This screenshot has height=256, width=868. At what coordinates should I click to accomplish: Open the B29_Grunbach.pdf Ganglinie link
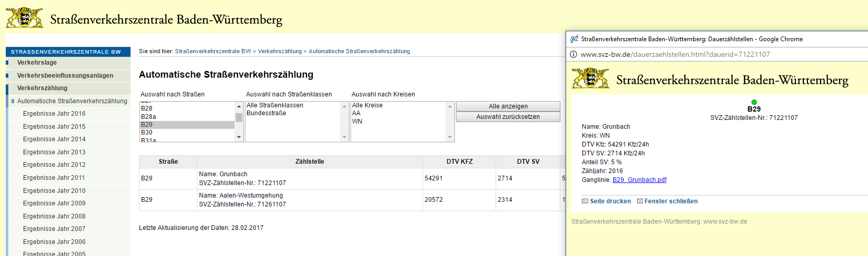[x=639, y=180]
